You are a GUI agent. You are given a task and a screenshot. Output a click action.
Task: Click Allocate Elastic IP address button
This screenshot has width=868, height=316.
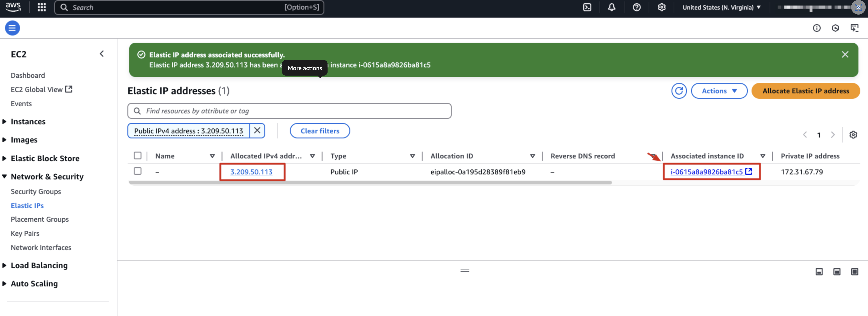805,91
